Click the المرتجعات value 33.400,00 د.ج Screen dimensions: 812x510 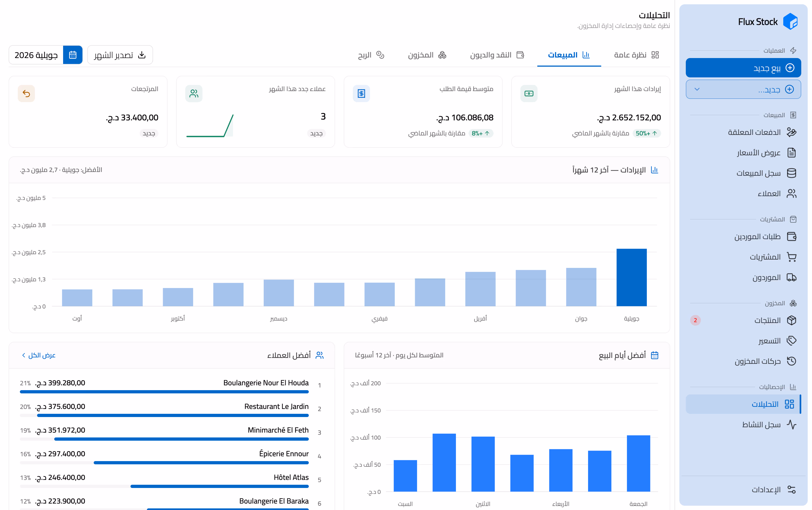132,117
